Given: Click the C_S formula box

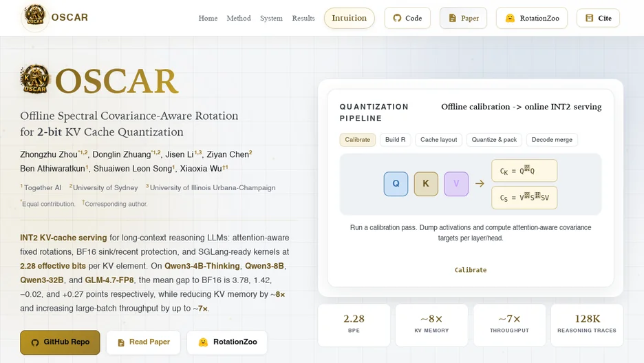Looking at the screenshot, I should click(x=524, y=198).
